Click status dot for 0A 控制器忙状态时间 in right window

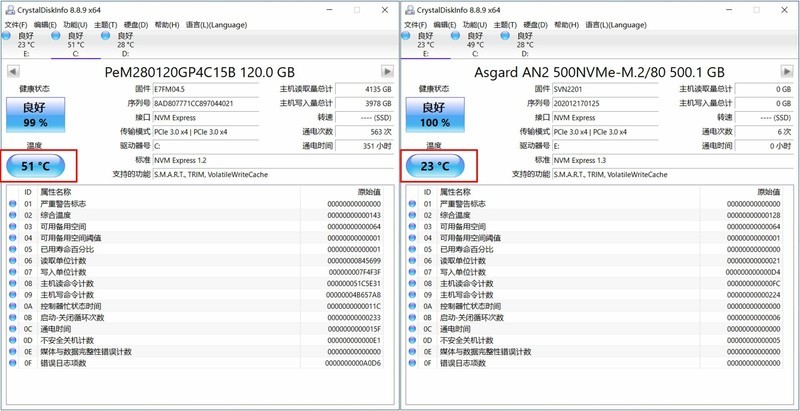pos(412,306)
